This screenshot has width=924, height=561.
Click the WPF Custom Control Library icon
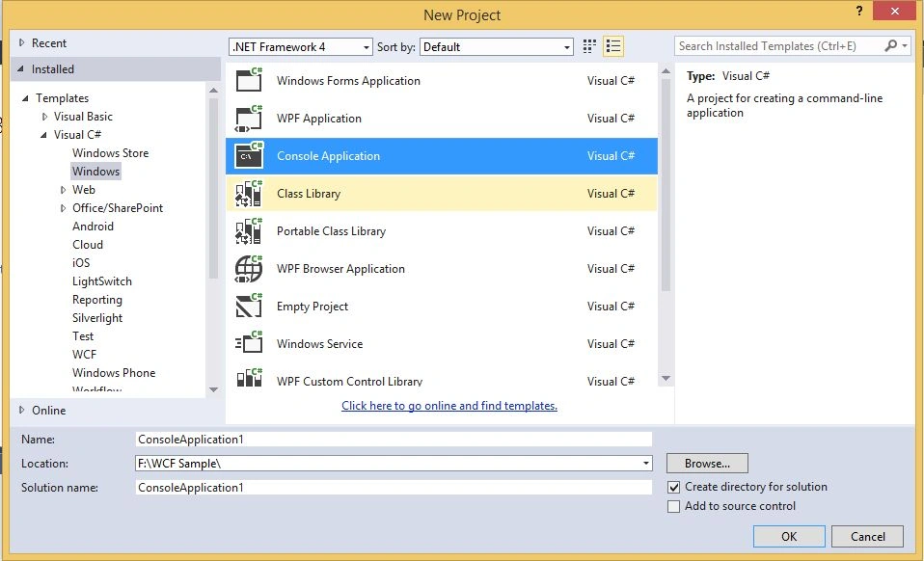click(x=249, y=377)
